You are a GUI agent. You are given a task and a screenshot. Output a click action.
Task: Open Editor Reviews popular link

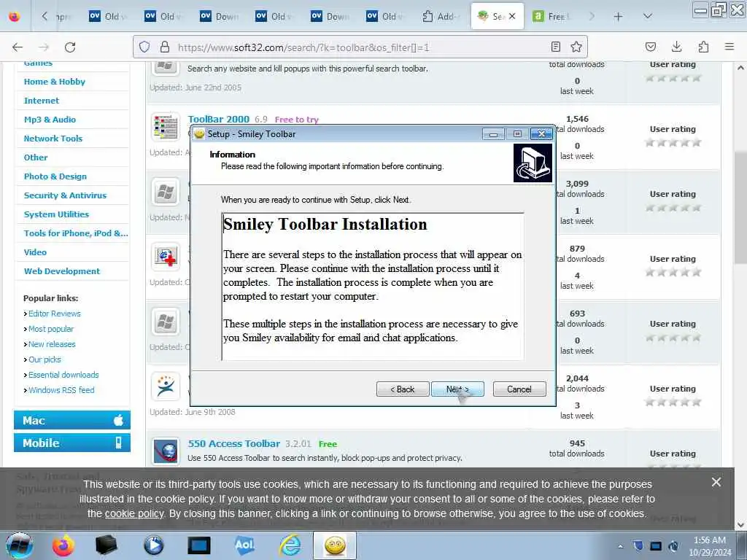coord(54,314)
